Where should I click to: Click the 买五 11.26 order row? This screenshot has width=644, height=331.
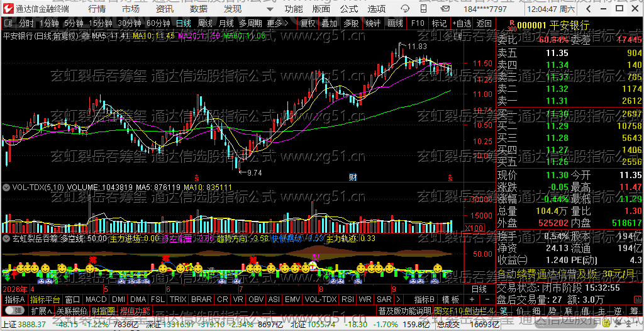570,162
